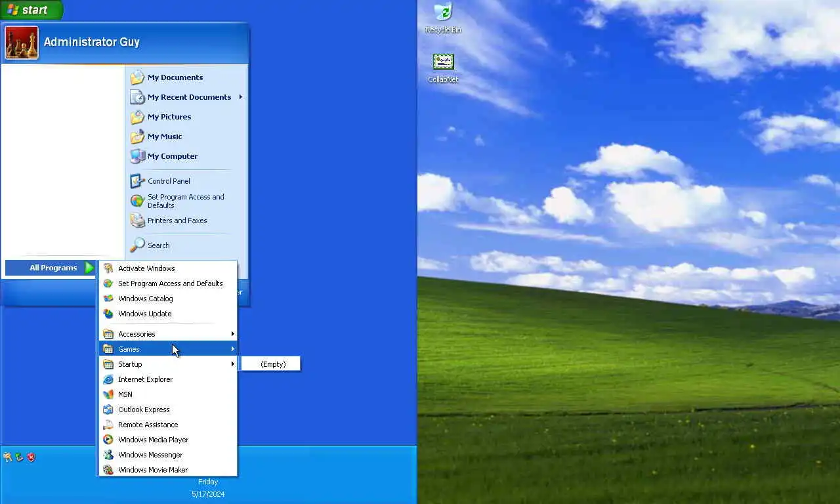Expand the Games submenu arrow
The height and width of the screenshot is (504, 840).
(x=232, y=349)
